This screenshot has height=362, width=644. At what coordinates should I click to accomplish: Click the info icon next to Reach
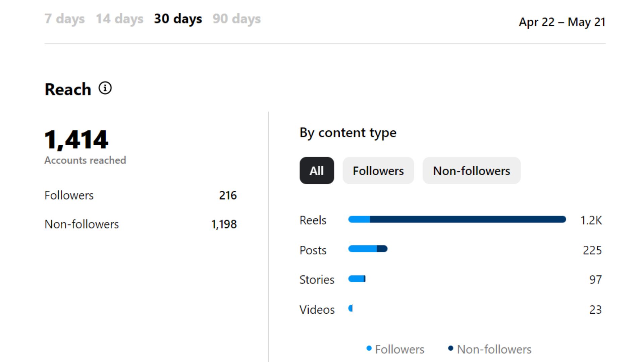pyautogui.click(x=105, y=88)
